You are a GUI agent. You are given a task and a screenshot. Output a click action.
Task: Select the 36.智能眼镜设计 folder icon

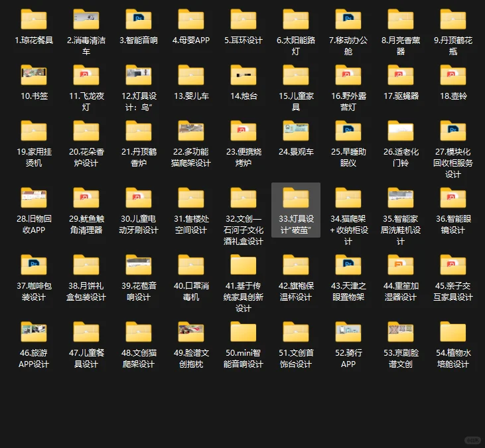click(x=453, y=198)
